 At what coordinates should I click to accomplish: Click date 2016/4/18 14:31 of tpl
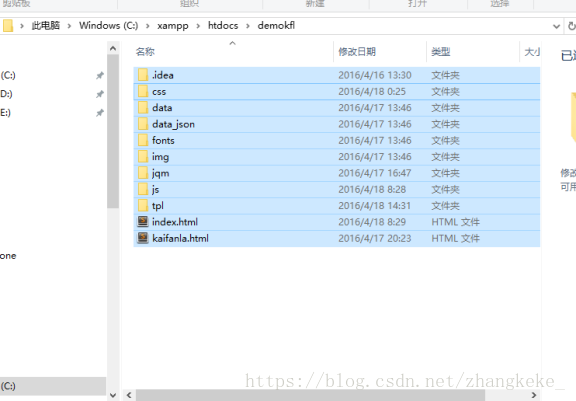[x=374, y=206]
